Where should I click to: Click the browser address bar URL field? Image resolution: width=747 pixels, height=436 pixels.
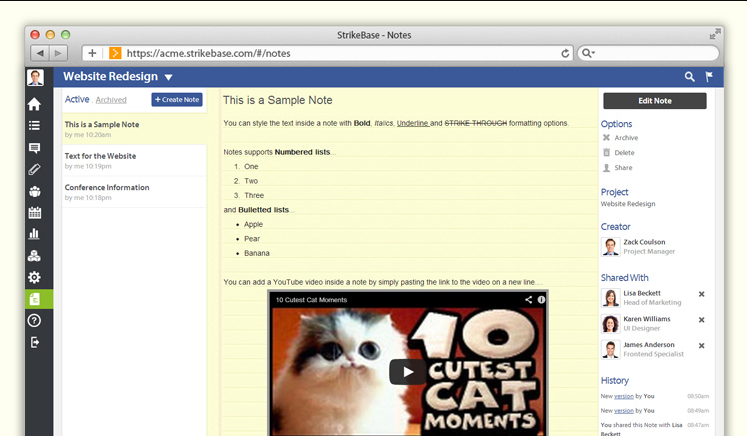pos(340,53)
